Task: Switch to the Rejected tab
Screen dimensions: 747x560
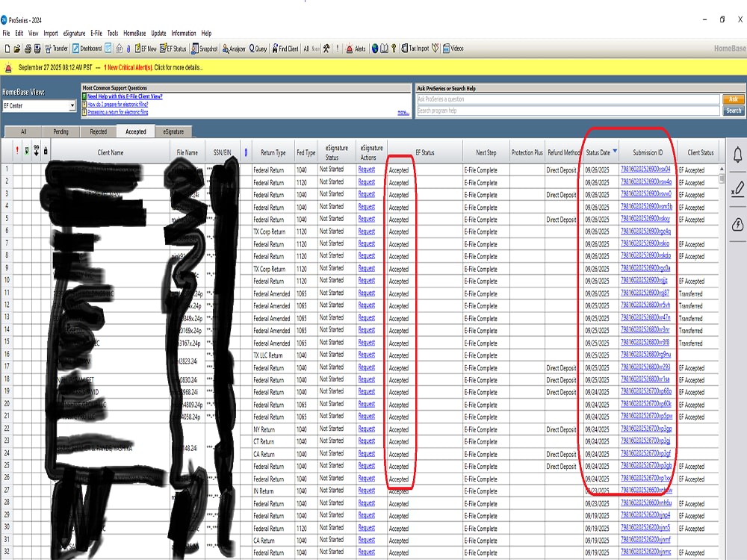Action: [98, 132]
